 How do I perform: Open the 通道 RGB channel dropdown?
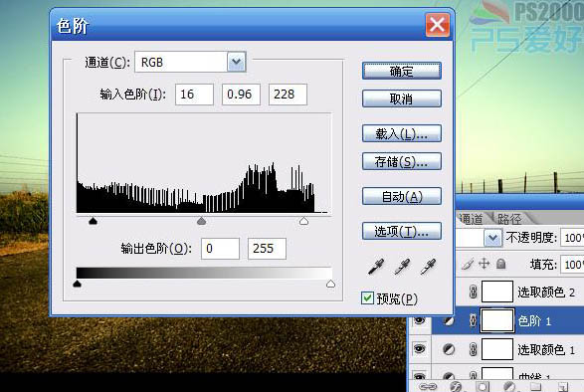237,62
